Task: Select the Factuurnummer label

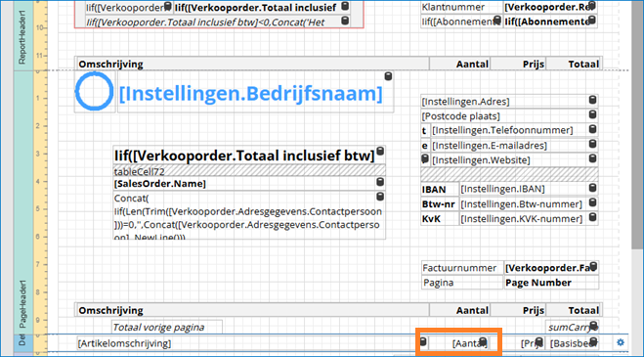Action: pos(462,268)
